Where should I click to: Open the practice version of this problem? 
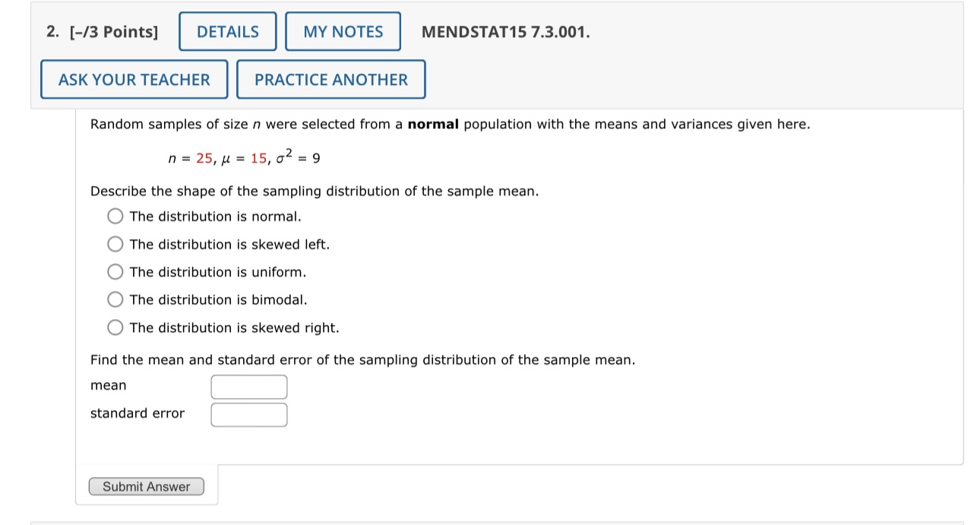point(331,79)
